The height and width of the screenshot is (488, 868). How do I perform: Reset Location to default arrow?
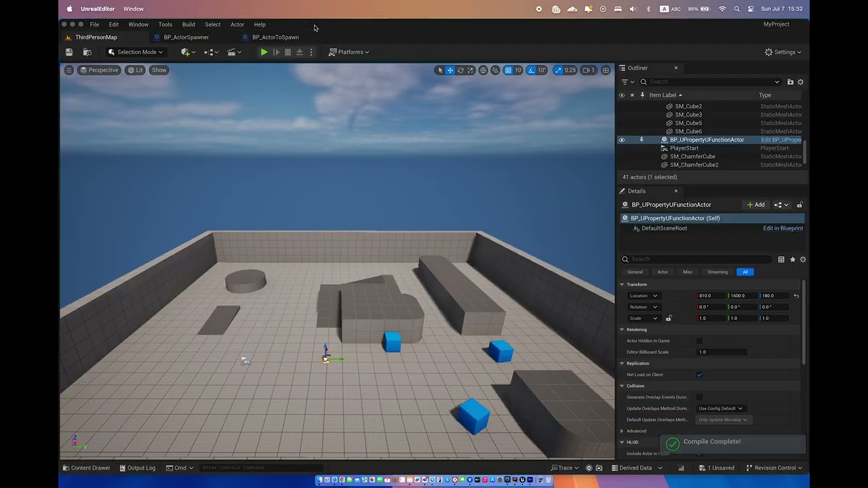tap(796, 296)
